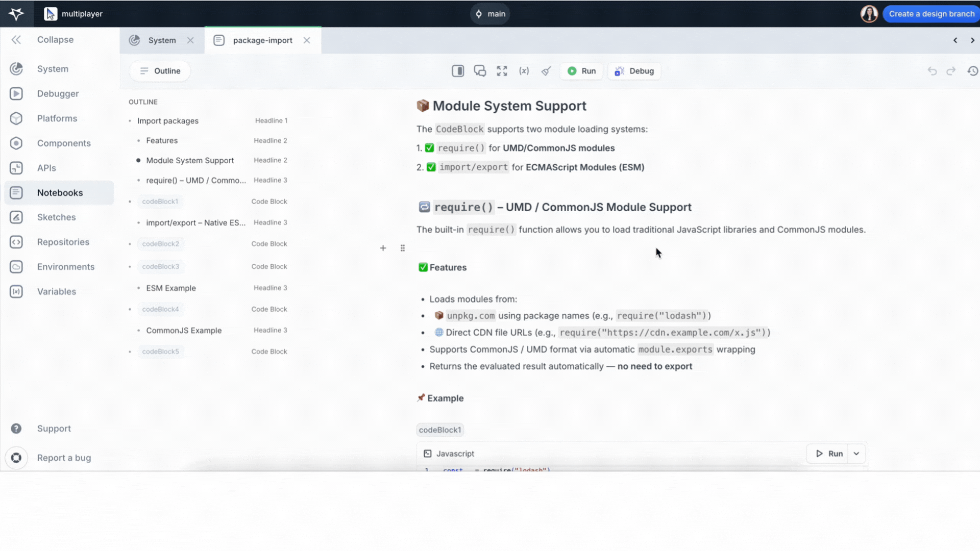The image size is (980, 551).
Task: Collapse the left sidebar
Action: [x=16, y=40]
